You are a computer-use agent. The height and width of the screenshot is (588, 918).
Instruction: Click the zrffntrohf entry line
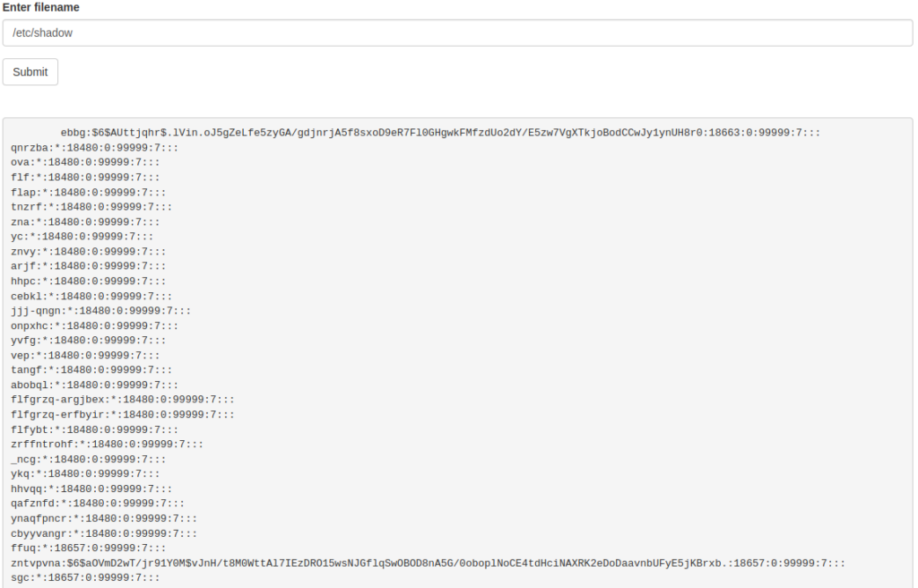pos(108,445)
